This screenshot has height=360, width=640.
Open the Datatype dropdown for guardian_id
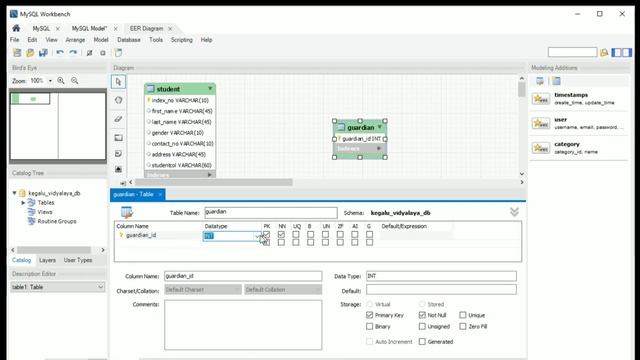pyautogui.click(x=257, y=236)
